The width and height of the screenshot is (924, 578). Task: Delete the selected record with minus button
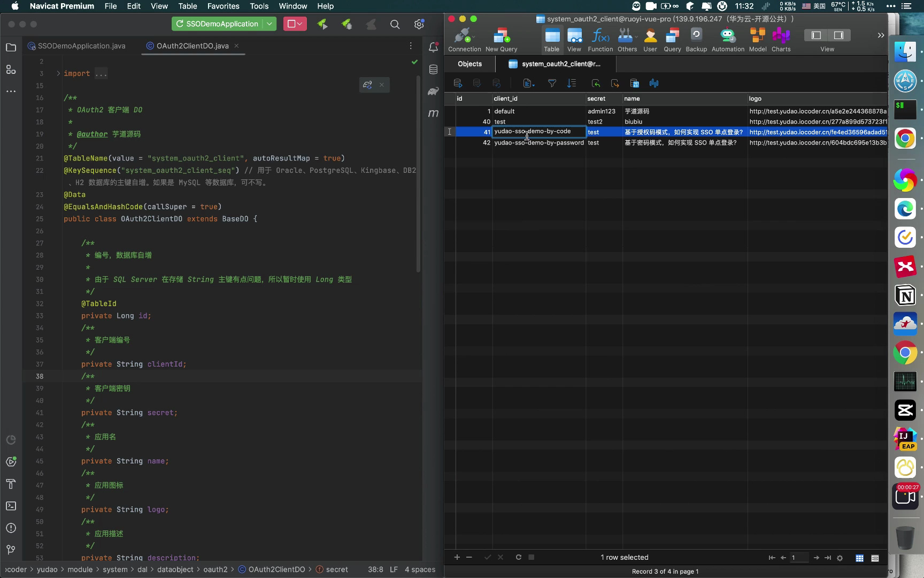click(x=469, y=557)
